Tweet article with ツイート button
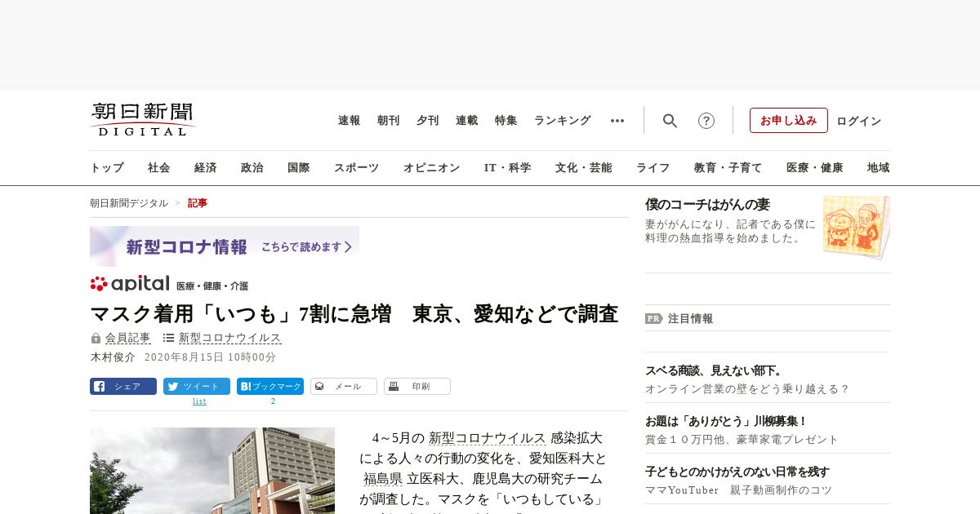 pyautogui.click(x=197, y=387)
